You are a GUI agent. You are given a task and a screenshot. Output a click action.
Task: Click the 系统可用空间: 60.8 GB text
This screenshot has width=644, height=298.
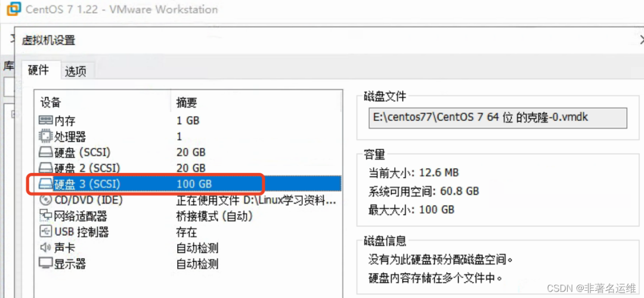(x=424, y=191)
